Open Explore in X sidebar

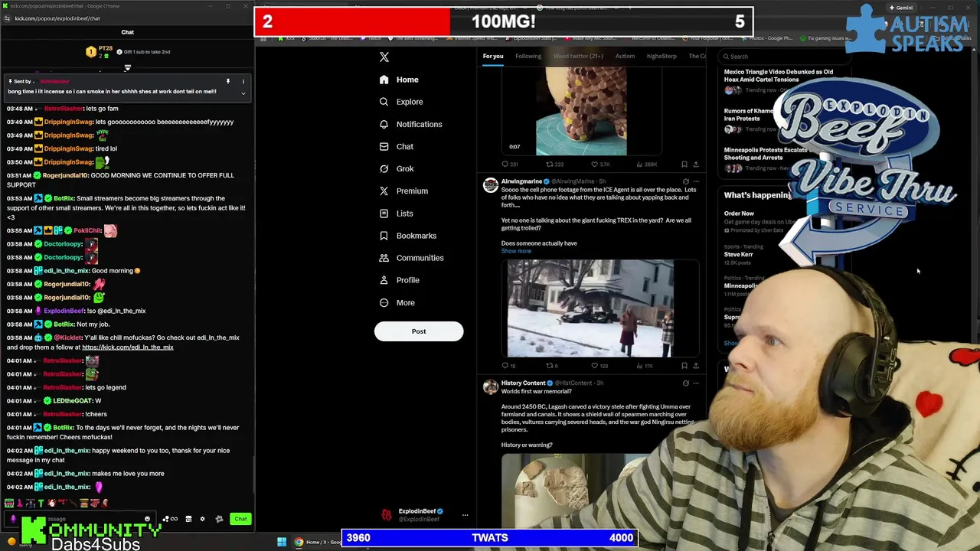[400, 102]
